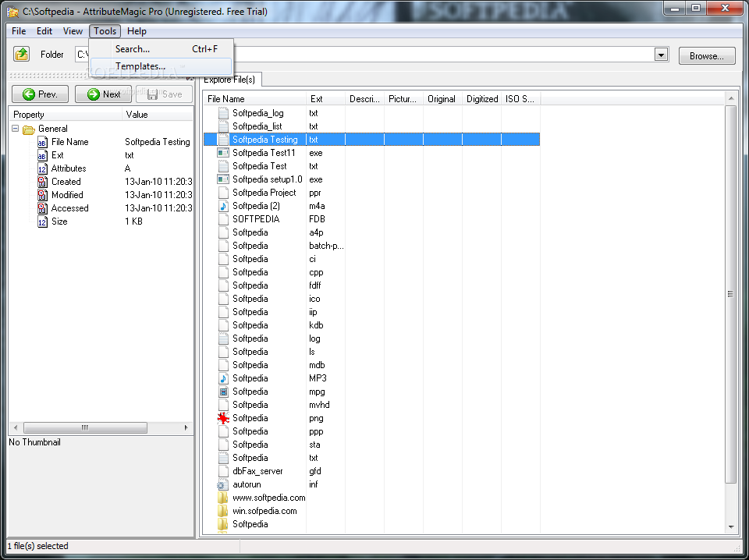Click the Softpedia png red splat icon

pyautogui.click(x=223, y=418)
